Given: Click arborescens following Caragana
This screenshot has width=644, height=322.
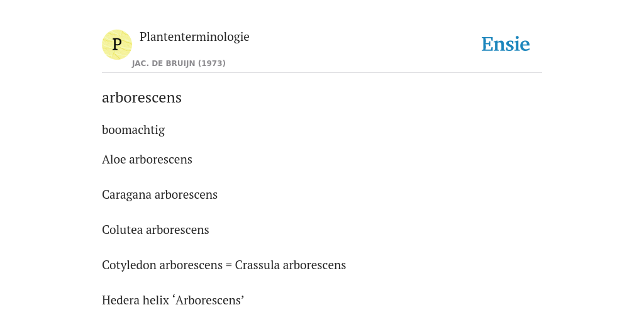Looking at the screenshot, I should click(x=186, y=195).
